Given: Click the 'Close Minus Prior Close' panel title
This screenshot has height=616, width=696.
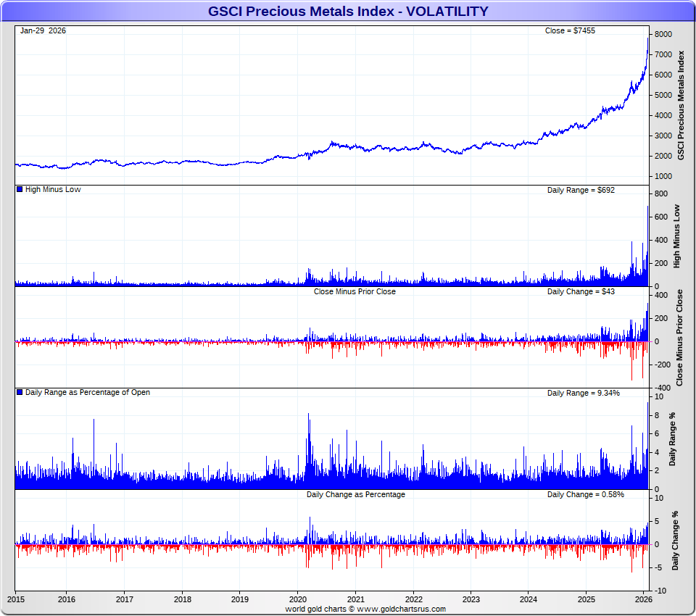Looking at the screenshot, I should click(x=355, y=291).
